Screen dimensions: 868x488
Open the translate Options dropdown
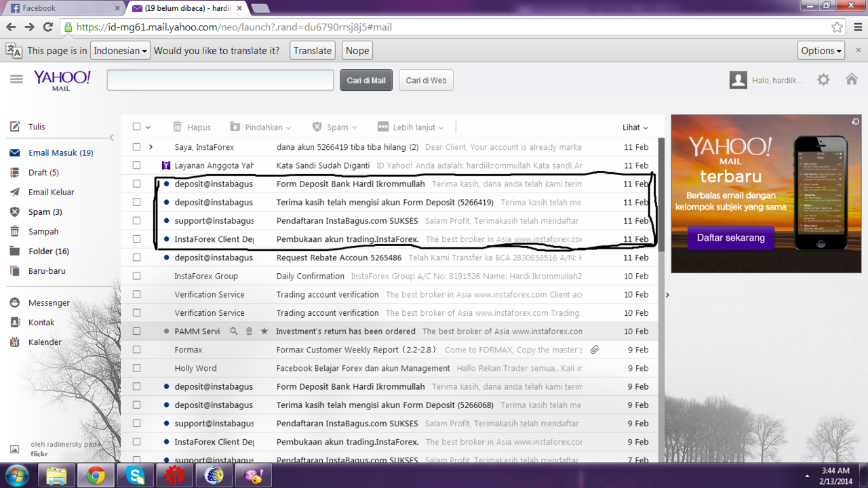tap(821, 51)
